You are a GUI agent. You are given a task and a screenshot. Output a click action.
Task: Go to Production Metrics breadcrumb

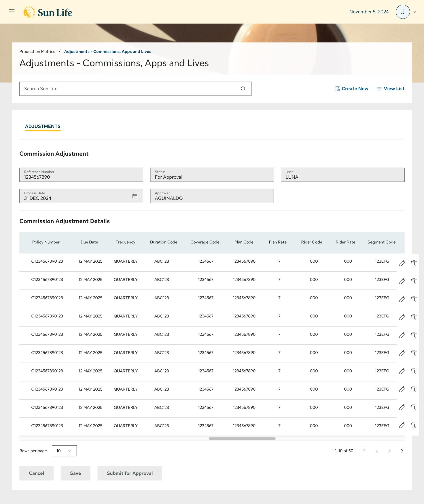click(x=37, y=52)
